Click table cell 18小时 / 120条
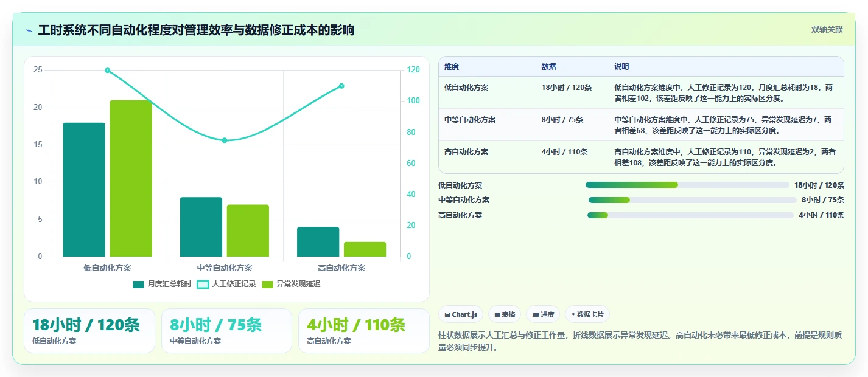The height and width of the screenshot is (377, 868). point(566,88)
